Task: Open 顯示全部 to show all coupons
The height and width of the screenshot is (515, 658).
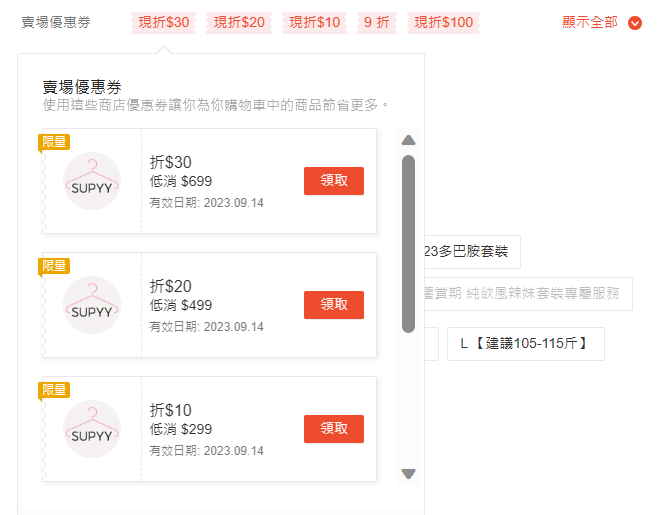Action: [x=590, y=22]
